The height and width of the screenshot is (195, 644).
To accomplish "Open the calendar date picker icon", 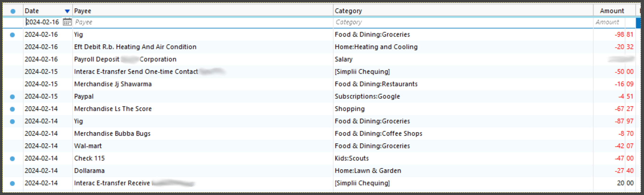I will [67, 22].
